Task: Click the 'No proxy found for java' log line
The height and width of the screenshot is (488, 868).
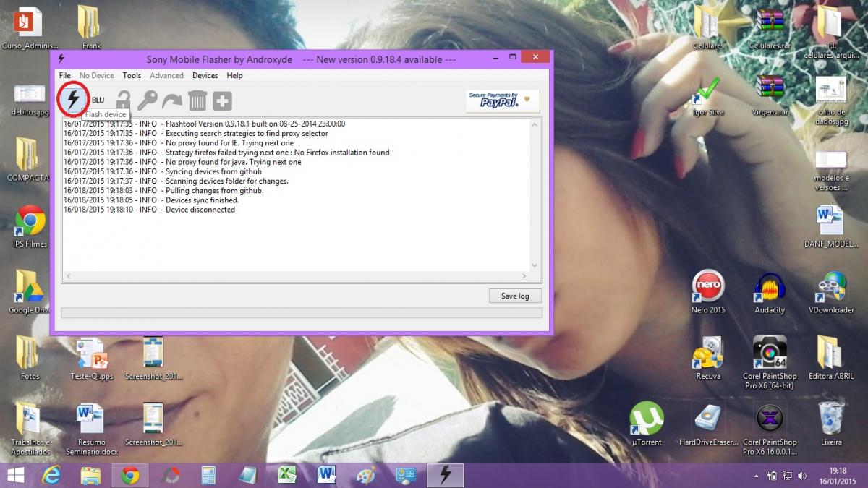Action: pos(182,162)
